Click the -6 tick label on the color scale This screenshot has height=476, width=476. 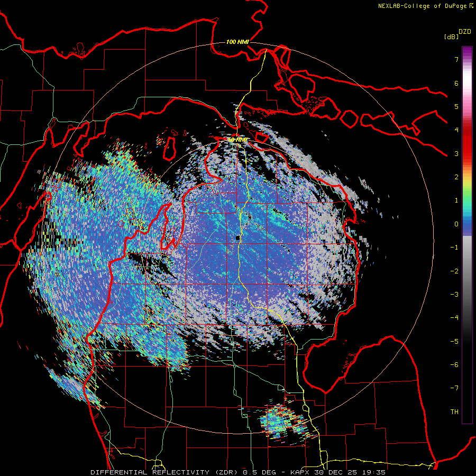(x=454, y=365)
